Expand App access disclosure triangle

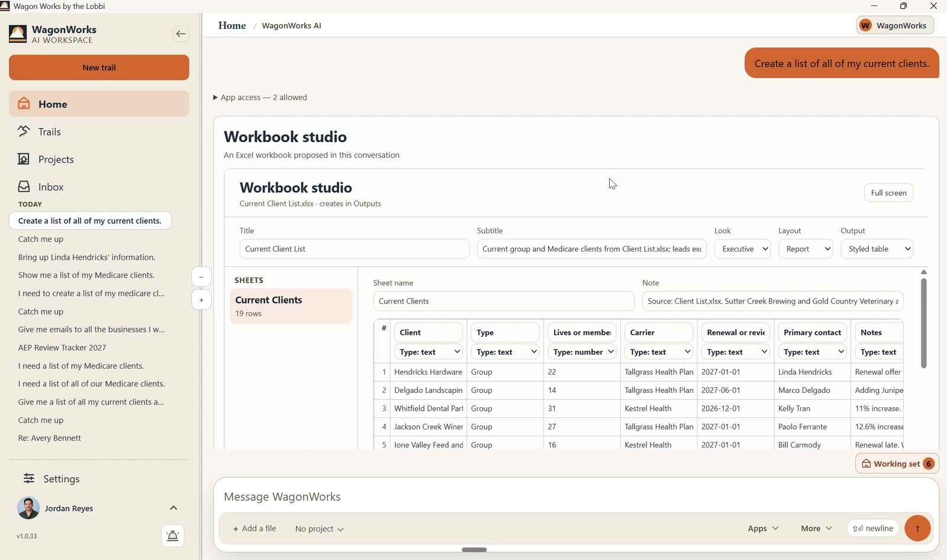pos(215,97)
